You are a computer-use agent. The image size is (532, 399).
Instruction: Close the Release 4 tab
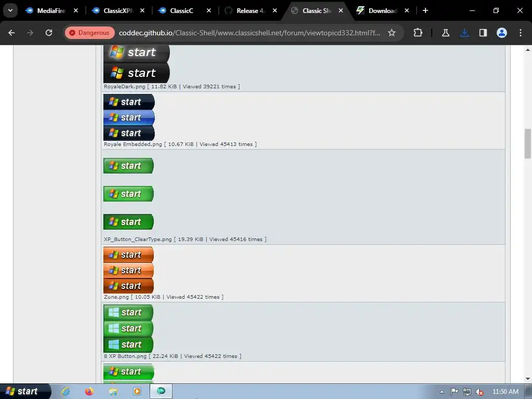click(275, 10)
